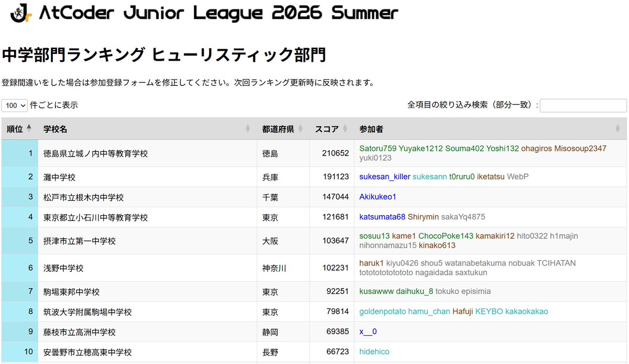
Task: Select score value 210652
Action: pos(335,153)
